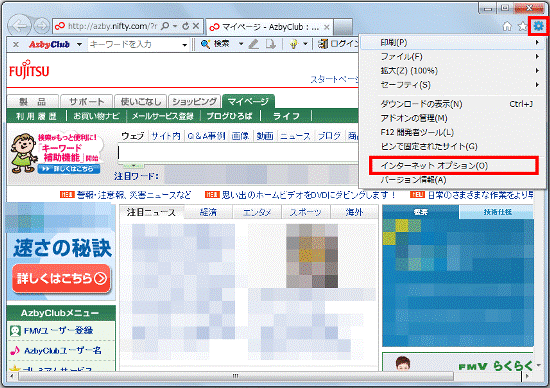Select アドオンの管理(M) in menu

(x=451, y=118)
